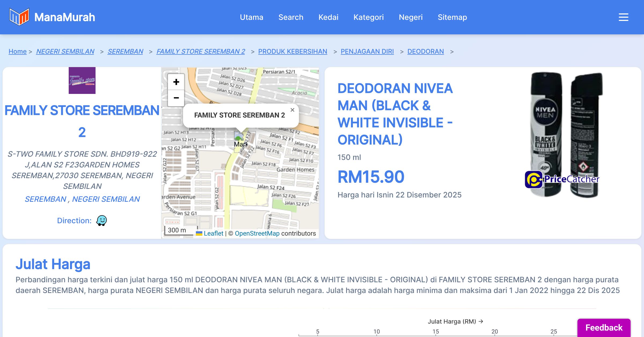Go to the Search page

tap(291, 17)
